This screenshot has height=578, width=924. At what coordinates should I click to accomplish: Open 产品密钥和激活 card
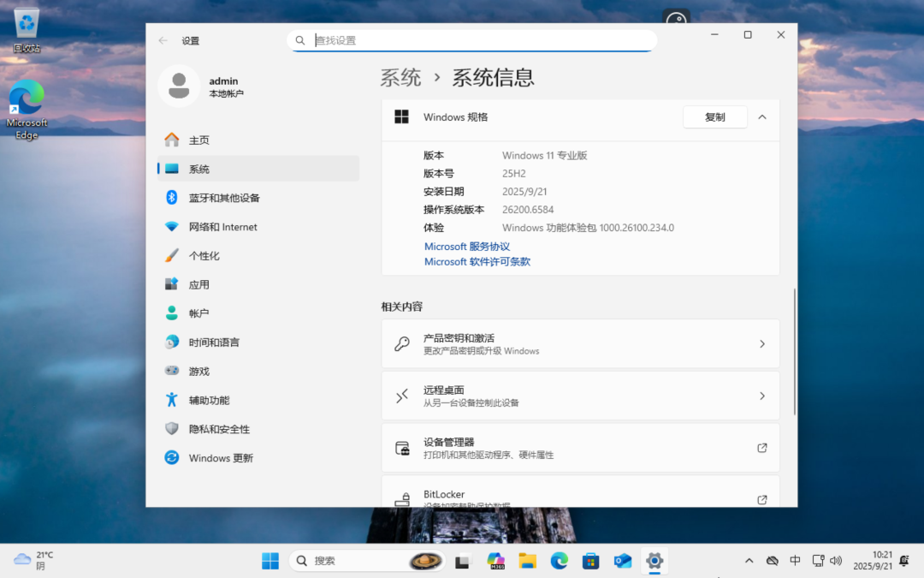[x=580, y=344]
